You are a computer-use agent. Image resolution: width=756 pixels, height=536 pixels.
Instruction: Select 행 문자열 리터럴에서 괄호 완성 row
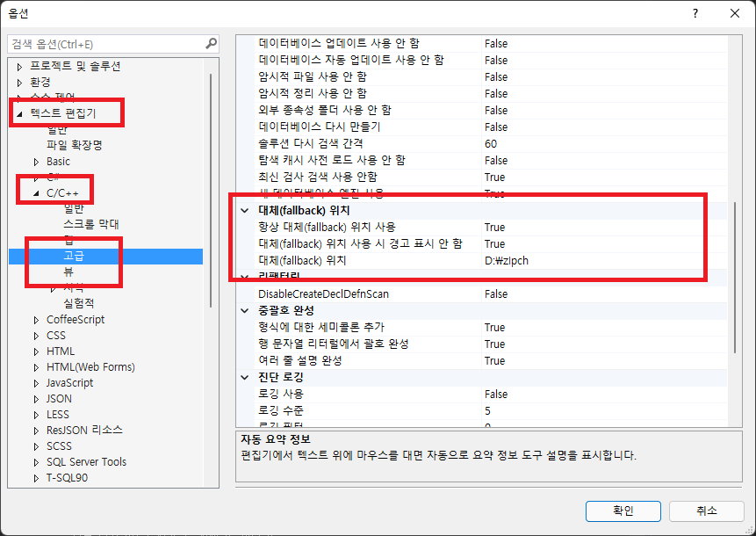click(x=492, y=344)
